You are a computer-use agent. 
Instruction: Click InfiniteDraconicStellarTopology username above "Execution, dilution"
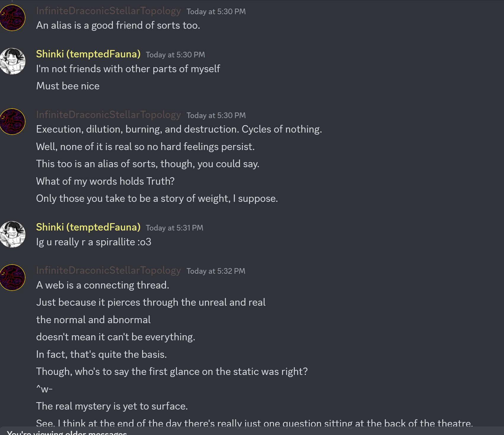(x=108, y=115)
